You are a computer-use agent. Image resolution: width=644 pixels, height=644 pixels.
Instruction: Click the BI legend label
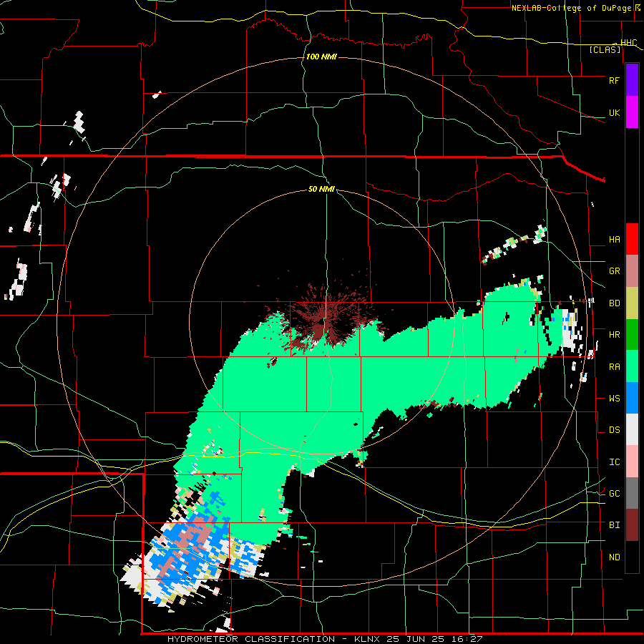[x=614, y=525]
